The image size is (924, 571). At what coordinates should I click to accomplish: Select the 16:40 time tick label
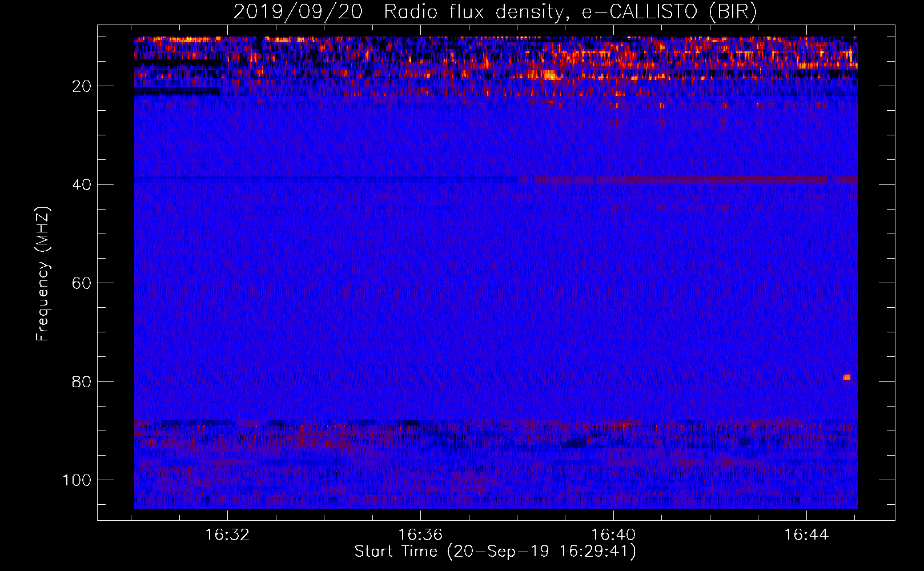(x=613, y=535)
